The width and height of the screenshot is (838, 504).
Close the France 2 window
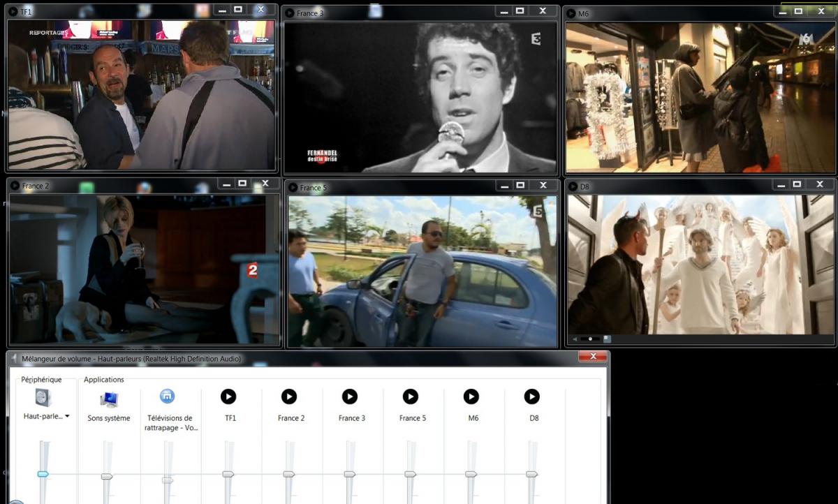tap(265, 184)
